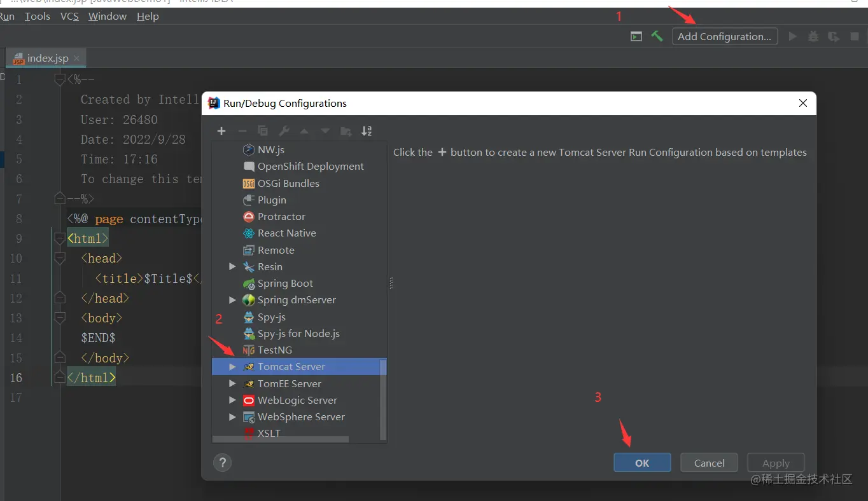Select Spy-js for Node.js entry

(299, 333)
